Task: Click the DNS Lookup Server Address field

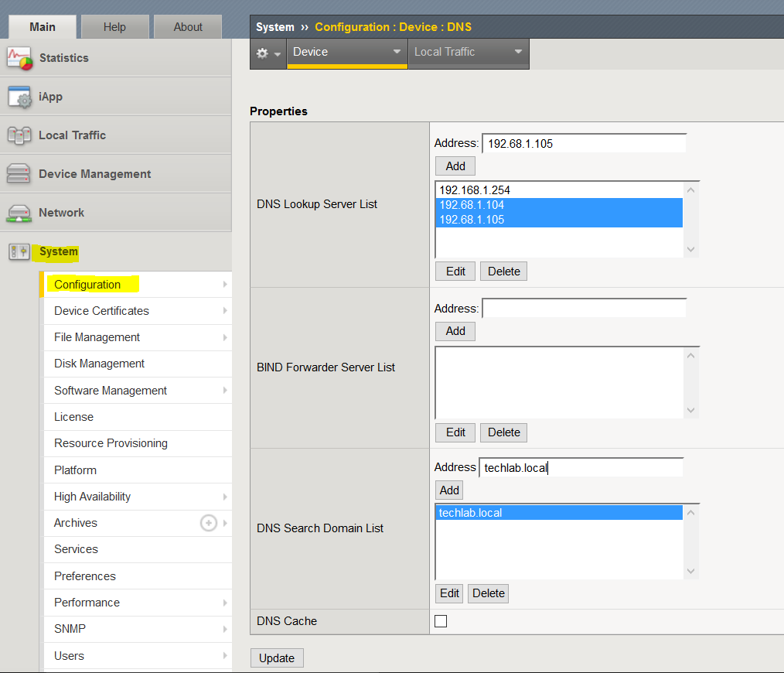Action: click(x=584, y=144)
